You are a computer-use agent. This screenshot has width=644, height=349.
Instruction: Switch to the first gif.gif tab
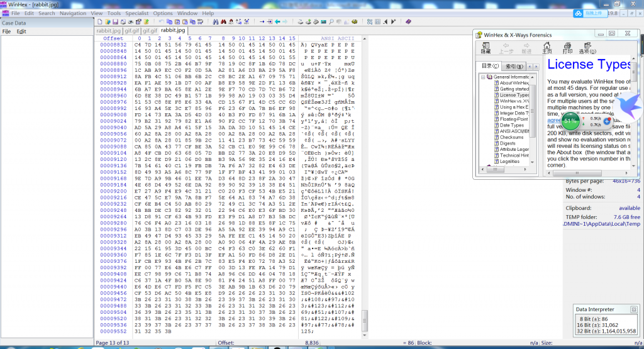click(x=132, y=30)
